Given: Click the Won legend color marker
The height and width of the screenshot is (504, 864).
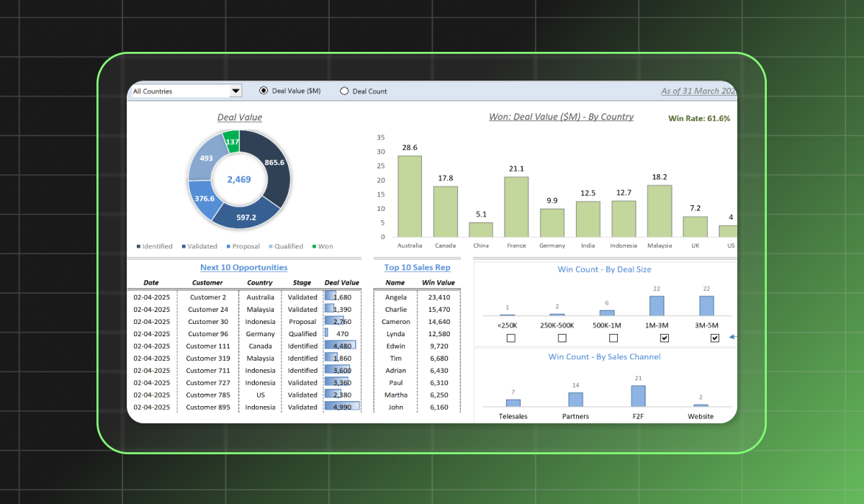Looking at the screenshot, I should point(314,246).
